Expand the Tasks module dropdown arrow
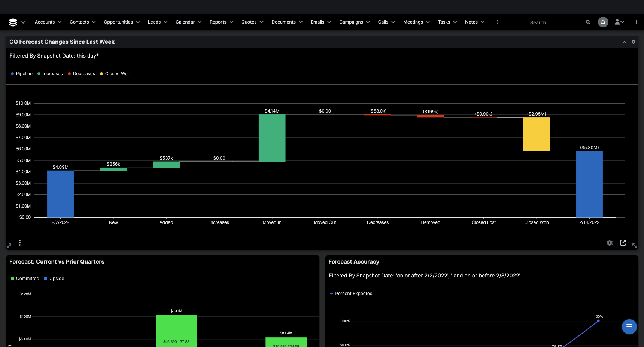Screen dimensions: 644x347 455,22
